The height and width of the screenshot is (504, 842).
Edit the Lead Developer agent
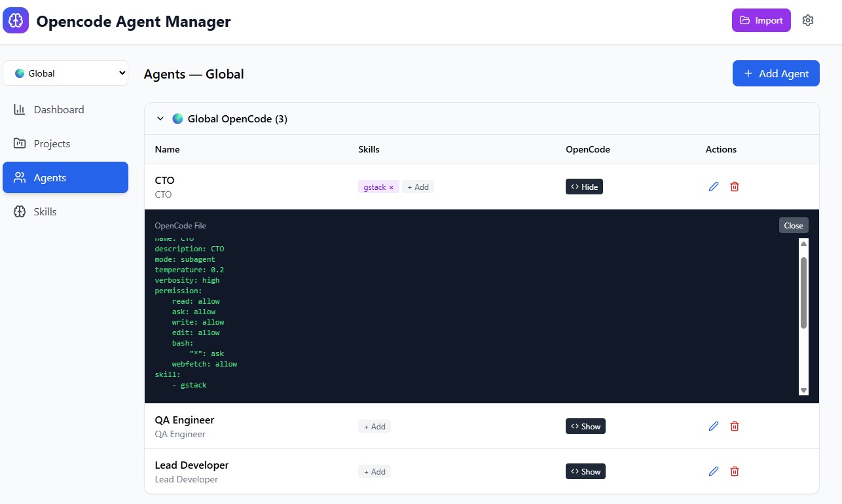[714, 471]
